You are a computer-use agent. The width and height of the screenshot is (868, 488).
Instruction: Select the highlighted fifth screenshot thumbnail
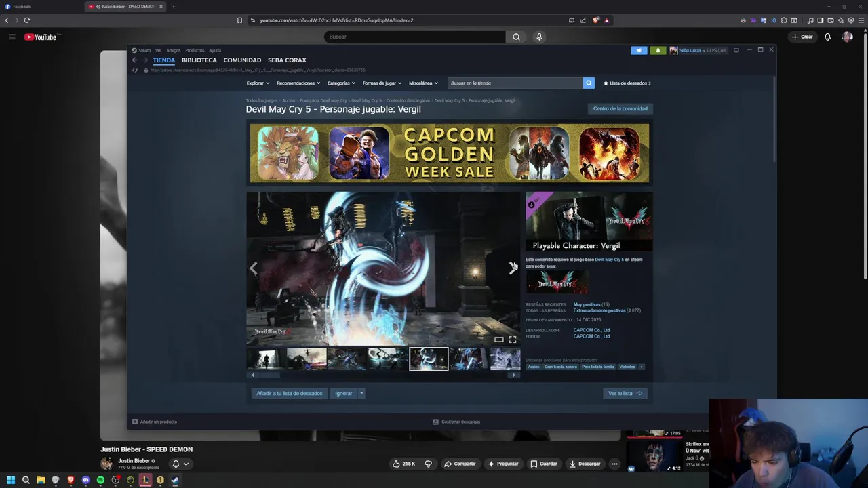pos(429,359)
